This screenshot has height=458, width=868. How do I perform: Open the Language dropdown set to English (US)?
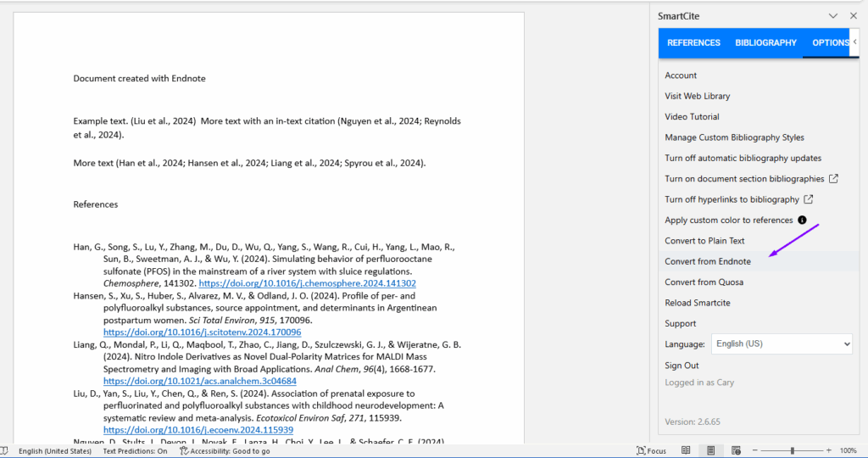[781, 344]
